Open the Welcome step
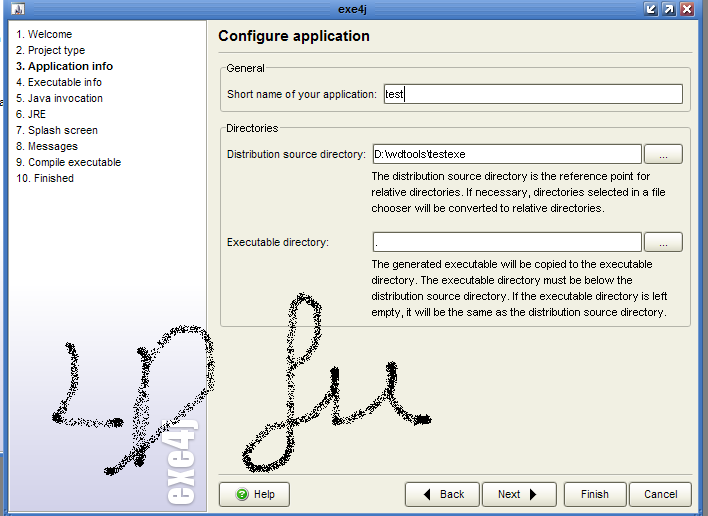Screen dimensions: 708x516 click(44, 34)
